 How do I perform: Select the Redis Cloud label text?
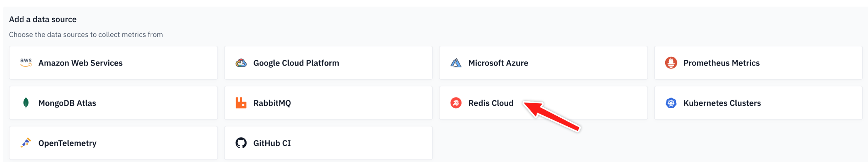491,103
